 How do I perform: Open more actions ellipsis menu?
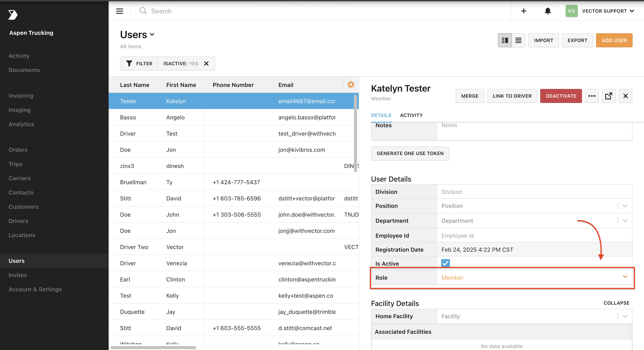click(x=591, y=96)
